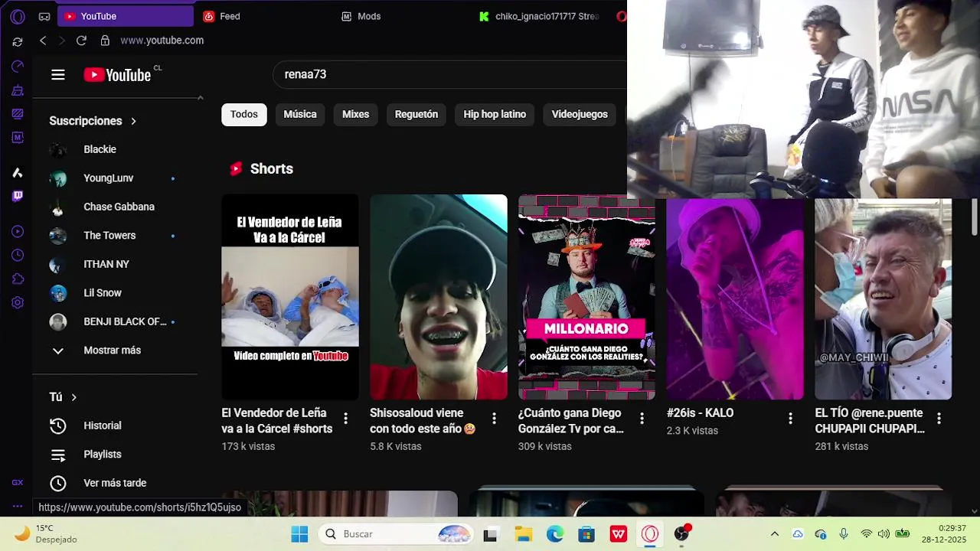Click the Windows taskbar Buscar search box
This screenshot has width=980, height=551.
[395, 534]
